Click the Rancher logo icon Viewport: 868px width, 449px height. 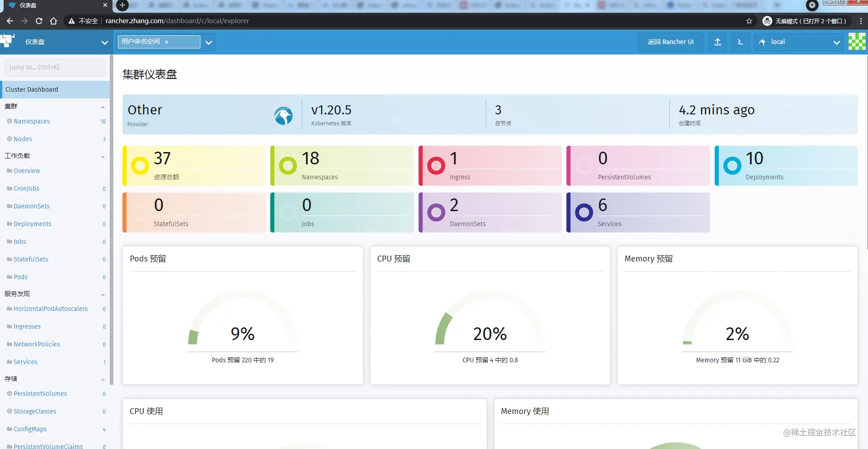point(8,41)
